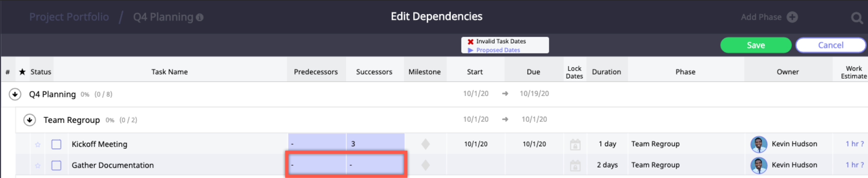The width and height of the screenshot is (868, 178).
Task: Cancel editing dependencies
Action: click(x=830, y=45)
